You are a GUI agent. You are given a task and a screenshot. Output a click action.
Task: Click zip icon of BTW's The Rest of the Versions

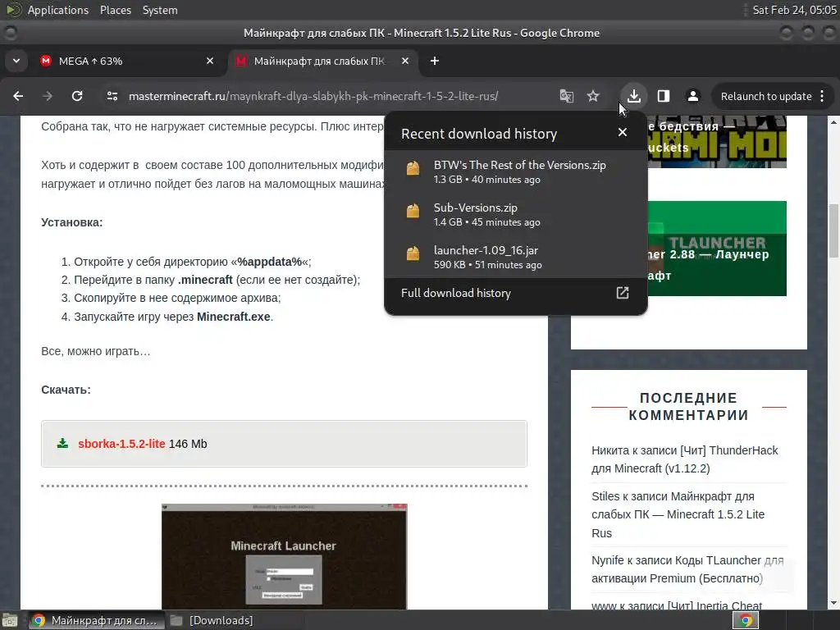(x=413, y=169)
